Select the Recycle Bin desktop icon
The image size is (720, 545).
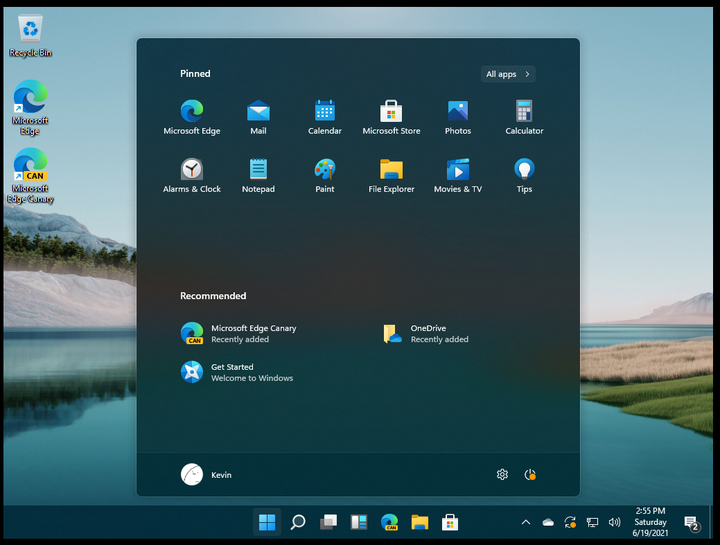tap(30, 36)
